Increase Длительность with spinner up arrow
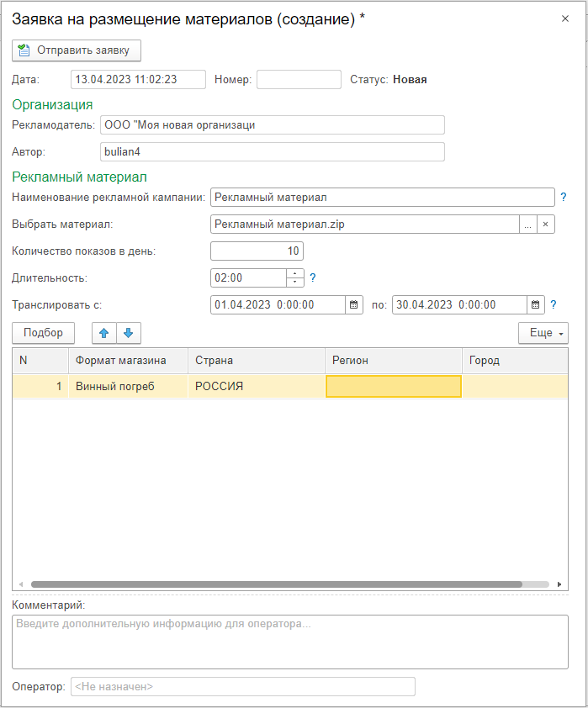Image resolution: width=588 pixels, height=708 pixels. [295, 273]
